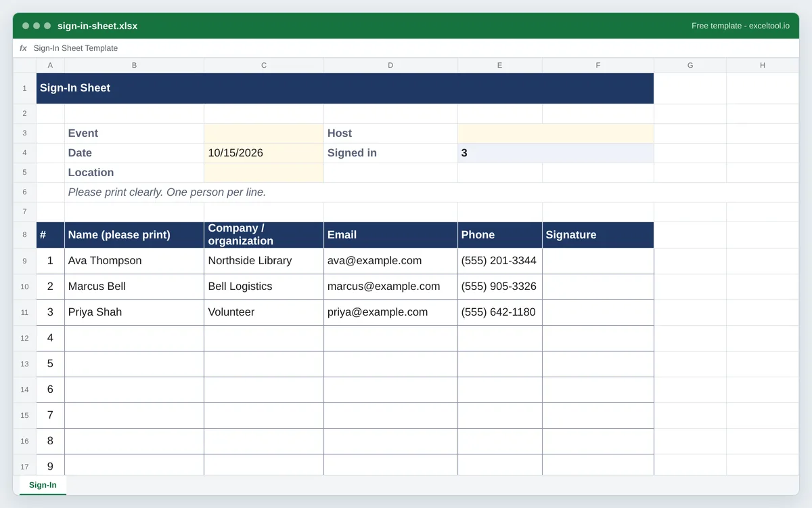Select column H header
The image size is (812, 508).
click(763, 65)
